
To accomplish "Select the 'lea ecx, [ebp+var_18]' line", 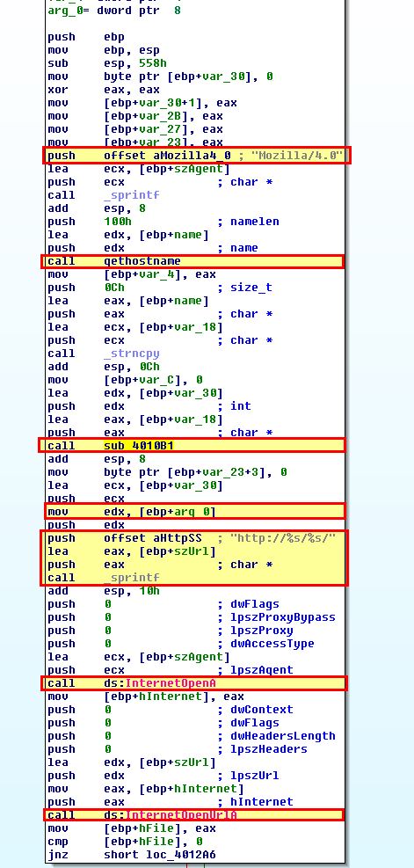I will tap(135, 327).
